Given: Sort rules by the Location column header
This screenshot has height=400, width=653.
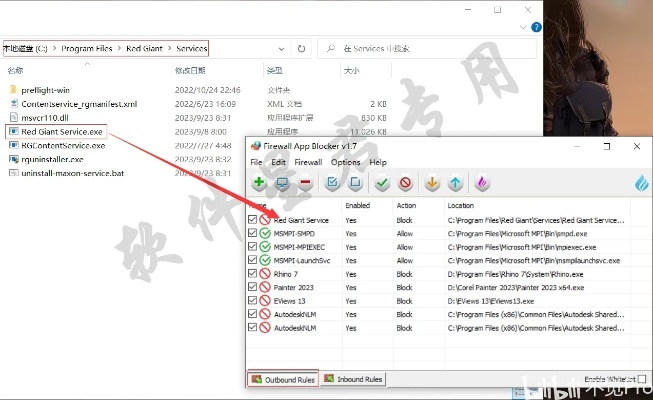Looking at the screenshot, I should pyautogui.click(x=461, y=205).
